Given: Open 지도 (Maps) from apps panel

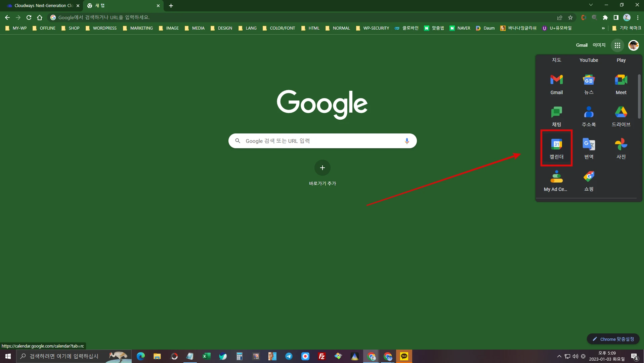Looking at the screenshot, I should click(x=556, y=60).
